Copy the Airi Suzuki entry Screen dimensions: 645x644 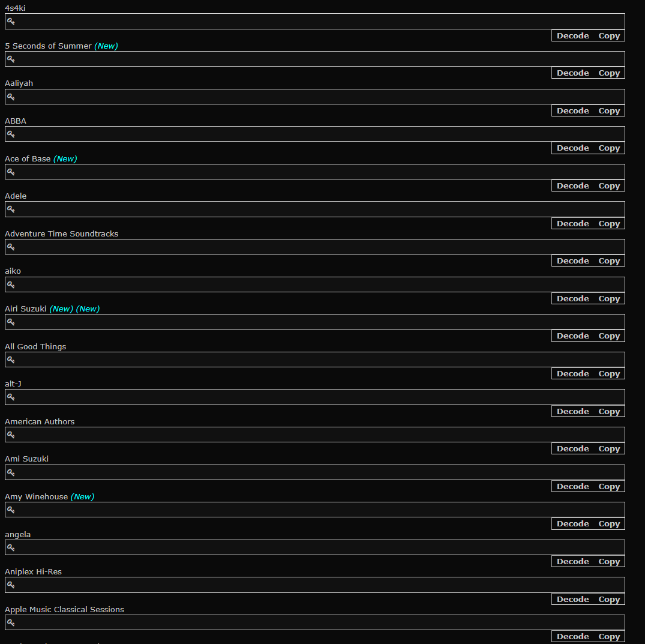point(609,336)
